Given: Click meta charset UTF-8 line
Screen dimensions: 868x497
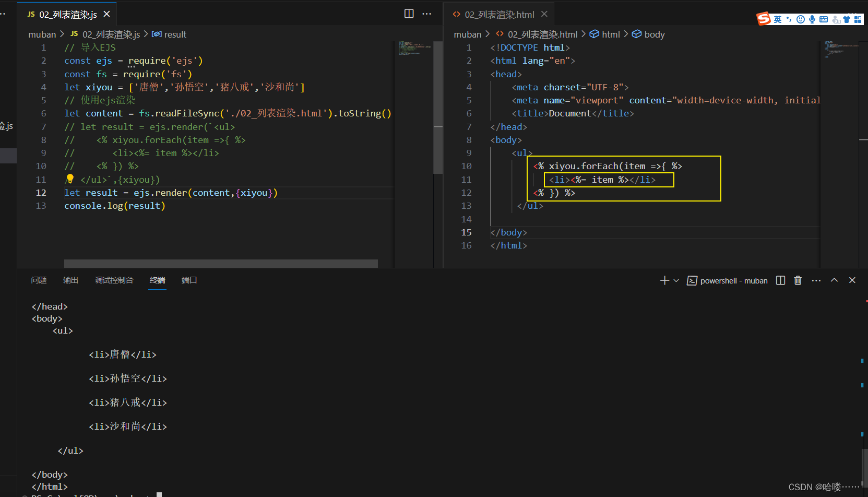Looking at the screenshot, I should [x=570, y=87].
